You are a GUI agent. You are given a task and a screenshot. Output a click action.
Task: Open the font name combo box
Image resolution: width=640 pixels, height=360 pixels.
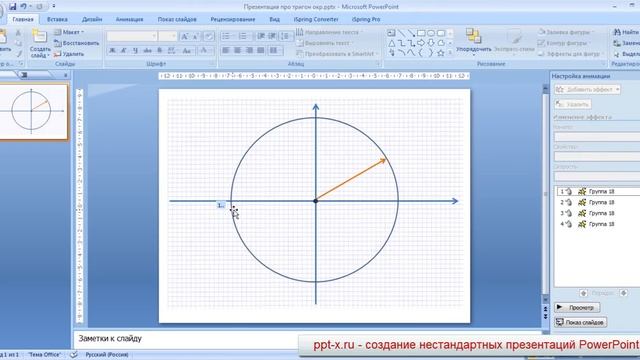[131, 36]
